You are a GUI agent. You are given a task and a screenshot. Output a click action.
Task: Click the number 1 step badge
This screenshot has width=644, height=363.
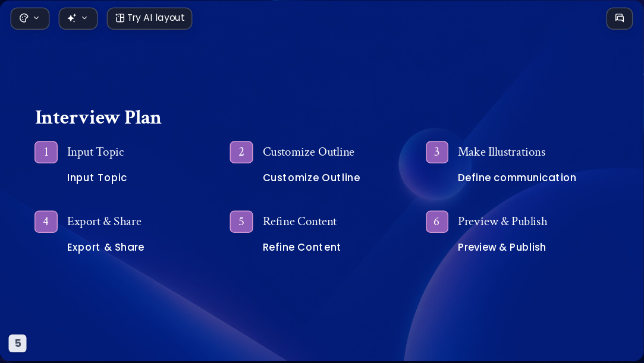pos(46,152)
